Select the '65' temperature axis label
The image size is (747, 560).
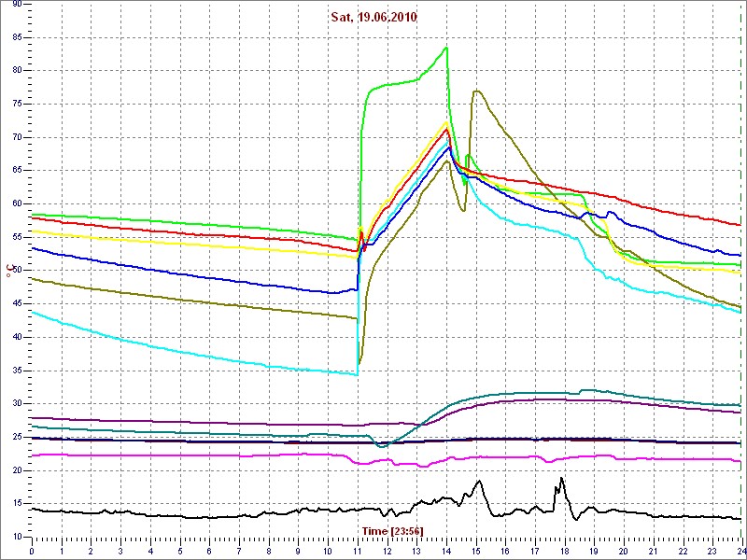pos(16,171)
